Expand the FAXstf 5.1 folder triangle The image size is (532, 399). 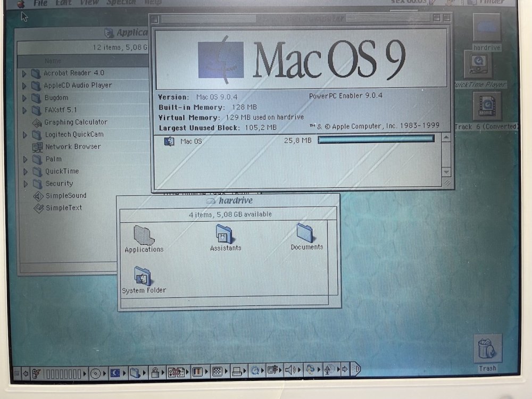(24, 110)
